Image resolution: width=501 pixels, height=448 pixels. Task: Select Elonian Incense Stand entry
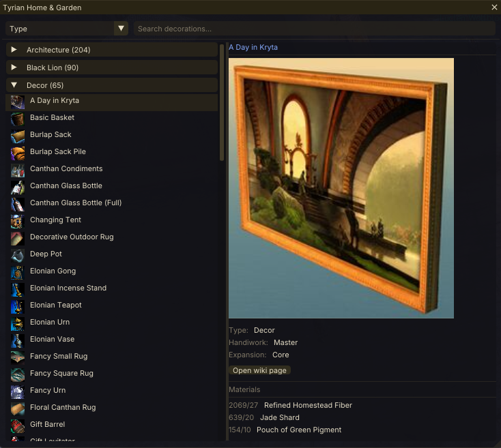tap(112, 290)
